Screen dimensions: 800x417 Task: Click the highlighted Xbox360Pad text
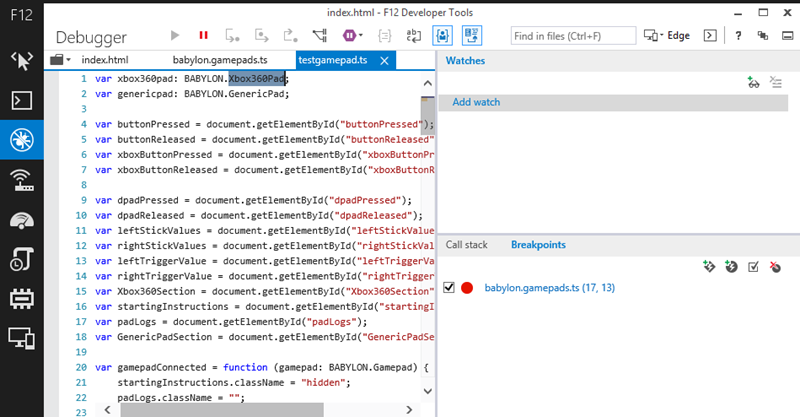[x=257, y=79]
